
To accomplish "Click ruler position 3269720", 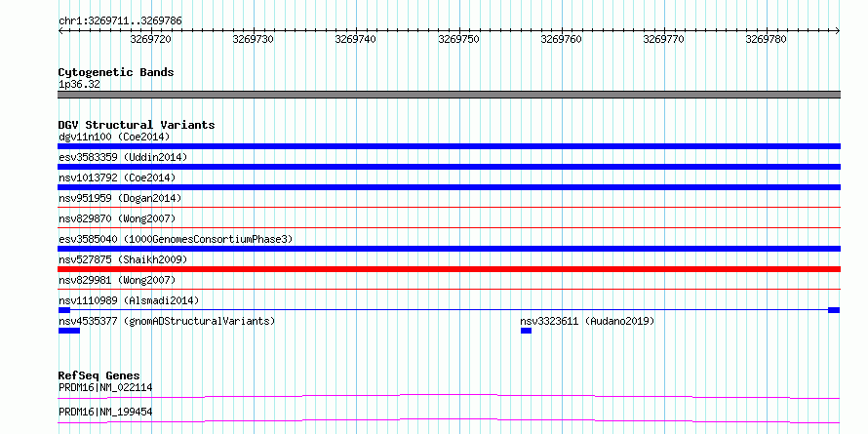I will tap(150, 40).
